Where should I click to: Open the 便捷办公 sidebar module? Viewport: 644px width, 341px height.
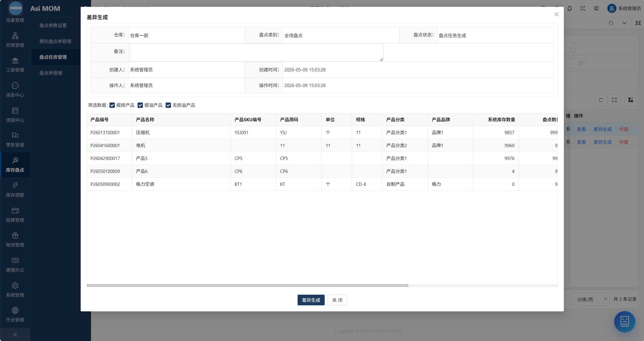coord(15,265)
